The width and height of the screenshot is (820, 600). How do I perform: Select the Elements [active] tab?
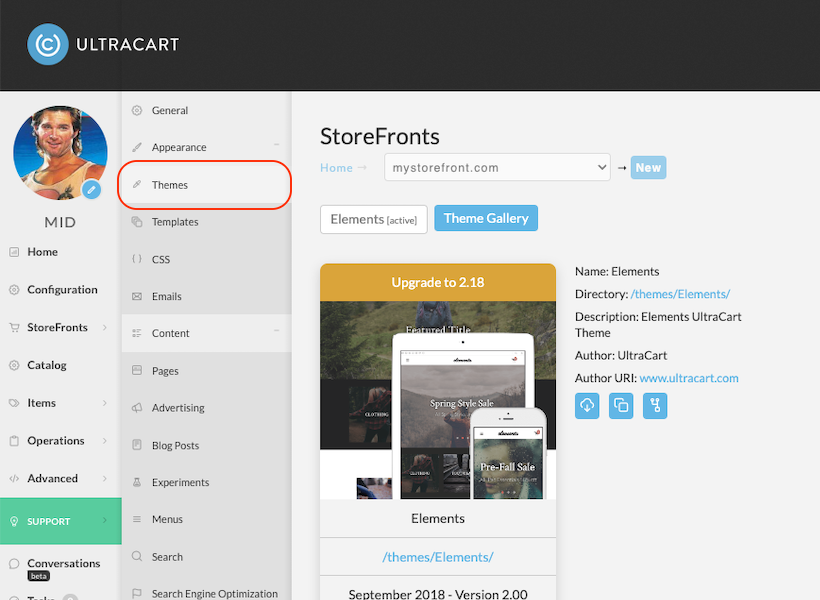tap(373, 219)
